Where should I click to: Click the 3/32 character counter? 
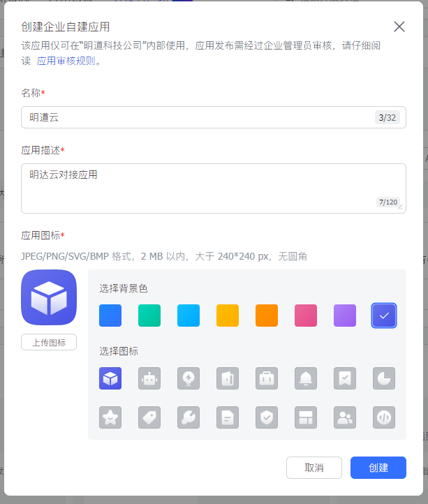tap(388, 118)
